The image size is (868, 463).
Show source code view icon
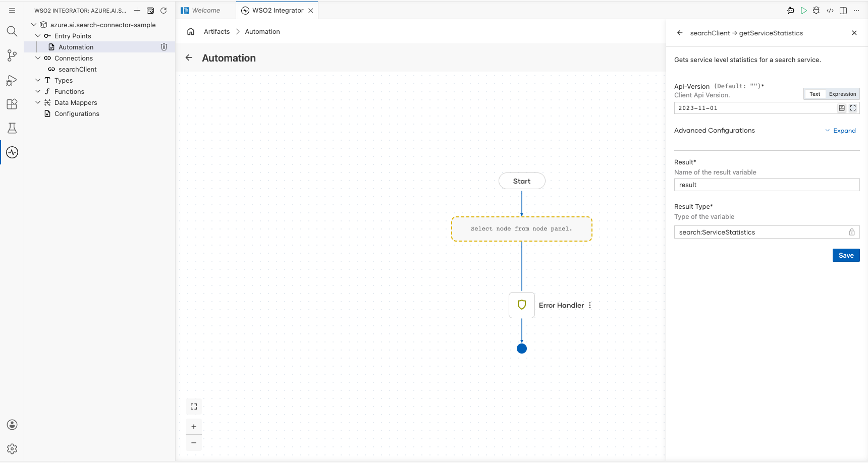coord(830,10)
